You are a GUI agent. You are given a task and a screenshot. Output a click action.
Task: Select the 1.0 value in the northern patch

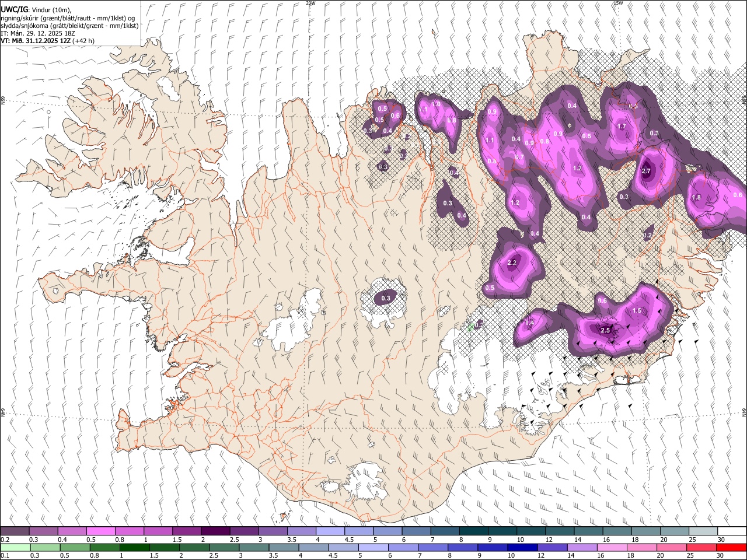(436, 104)
